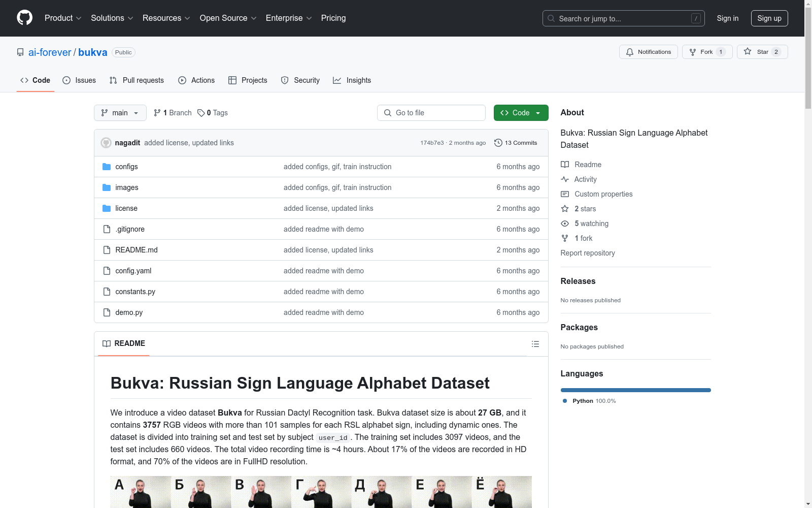Expand the Solutions menu

coord(112,18)
